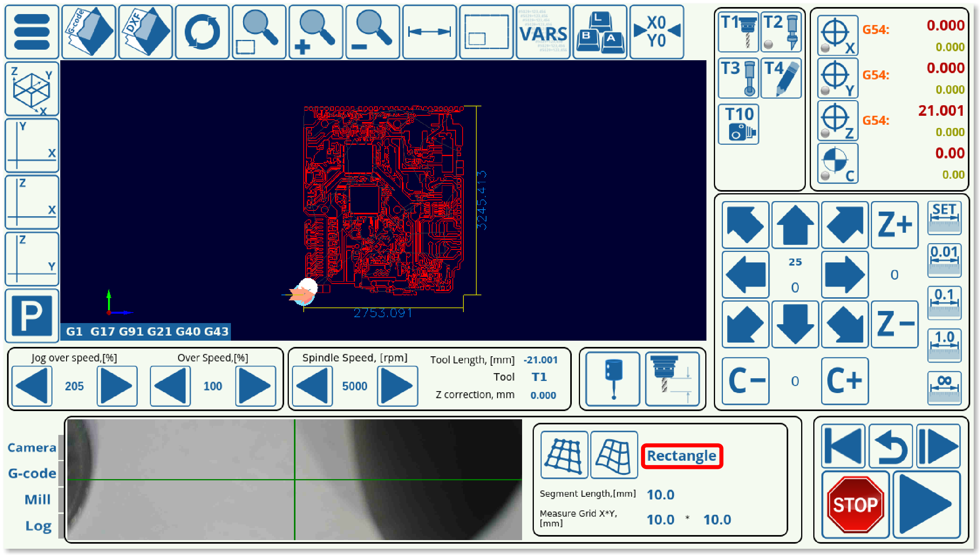Increase spindle speed with right arrow
Viewport: 980px width, 555px height.
[x=397, y=386]
